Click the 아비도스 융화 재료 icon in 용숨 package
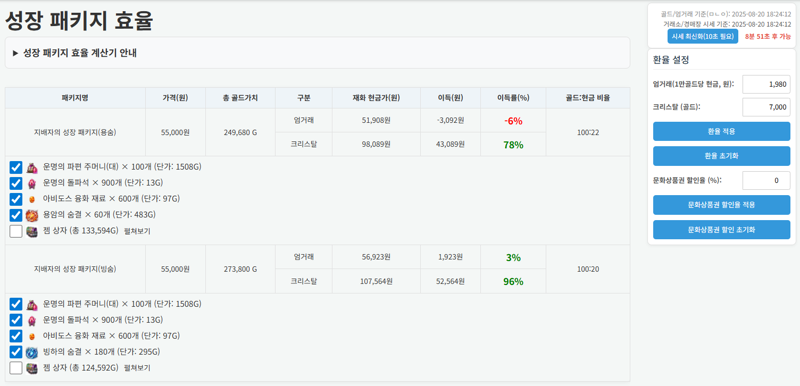This screenshot has width=800, height=386. [x=32, y=199]
